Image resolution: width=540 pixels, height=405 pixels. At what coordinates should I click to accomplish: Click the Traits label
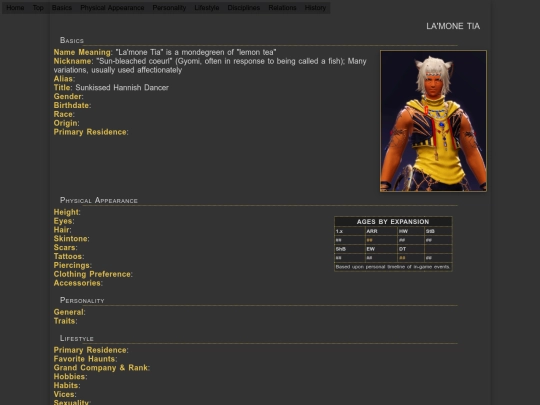coord(65,321)
